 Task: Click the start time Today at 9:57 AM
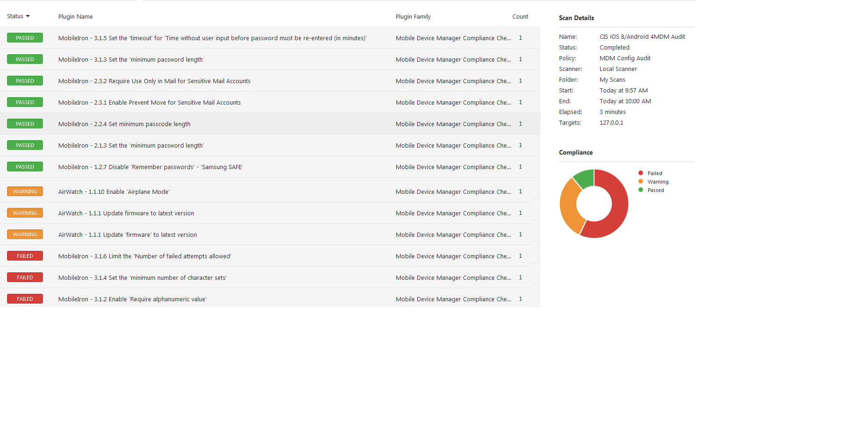623,90
